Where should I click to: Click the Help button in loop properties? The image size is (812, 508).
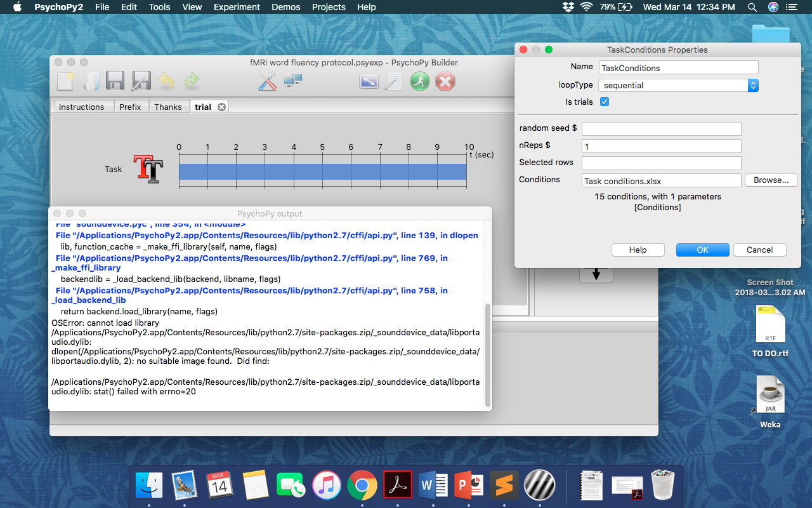[638, 250]
